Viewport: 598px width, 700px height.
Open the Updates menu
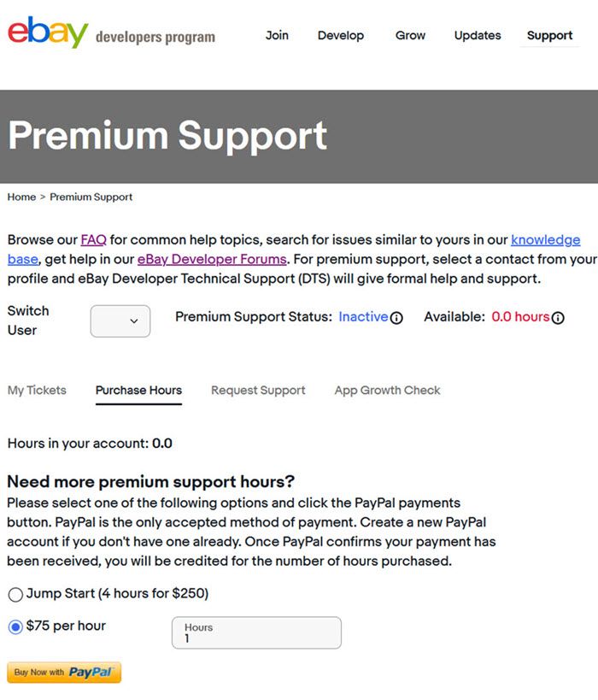click(x=478, y=35)
